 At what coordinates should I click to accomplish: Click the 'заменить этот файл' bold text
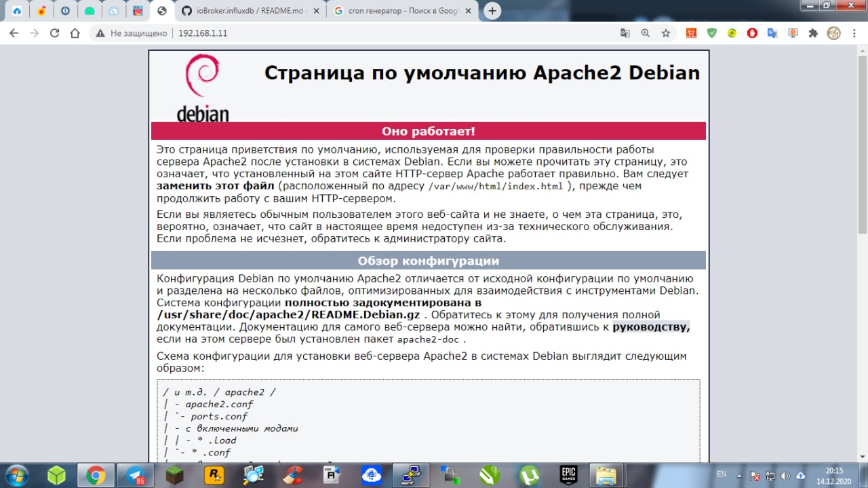coord(216,186)
